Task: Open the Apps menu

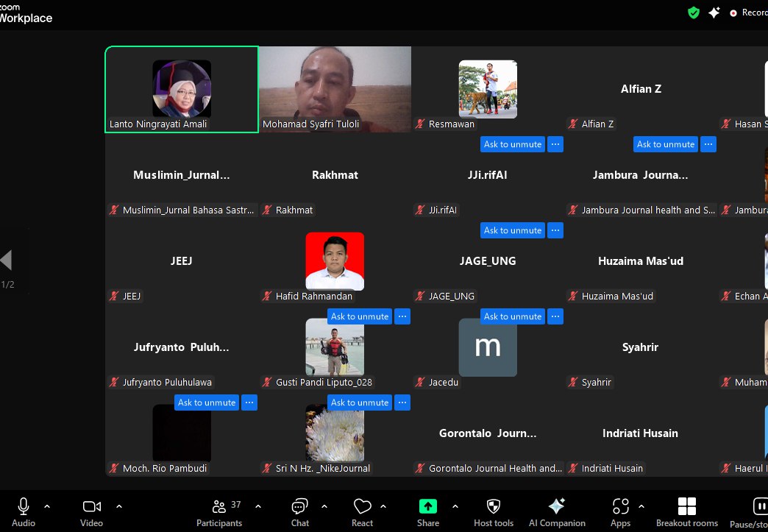Action: (621, 513)
